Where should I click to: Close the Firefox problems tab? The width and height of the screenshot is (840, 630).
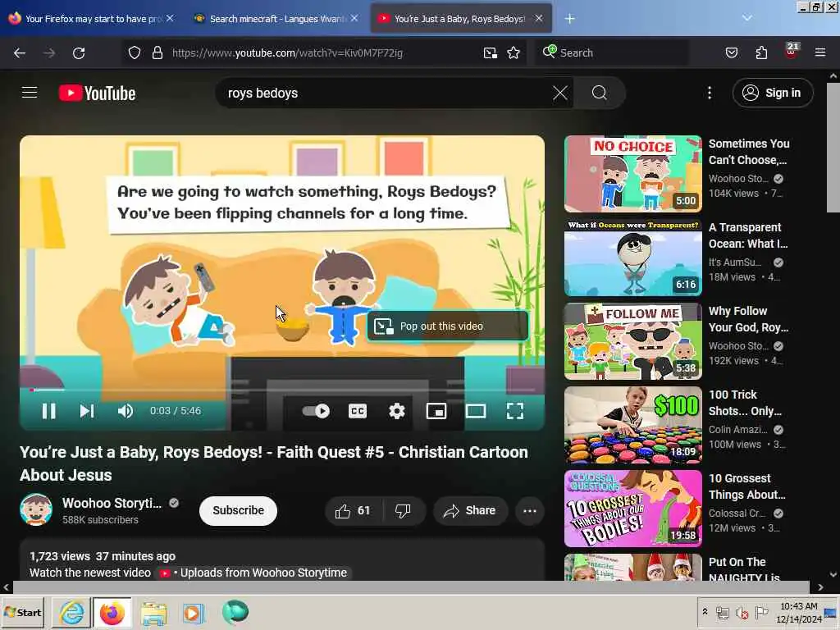click(x=170, y=18)
